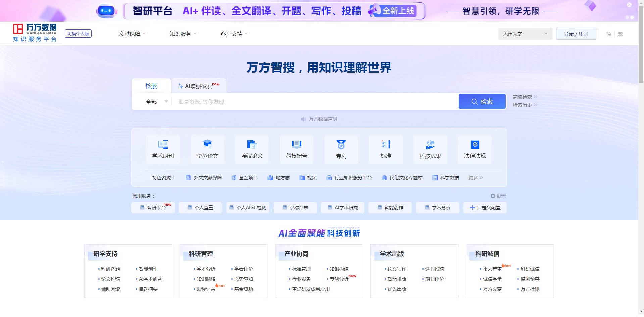The width and height of the screenshot is (644, 317).
Task: Click 切换个人版 to switch versions
Action: (x=78, y=33)
